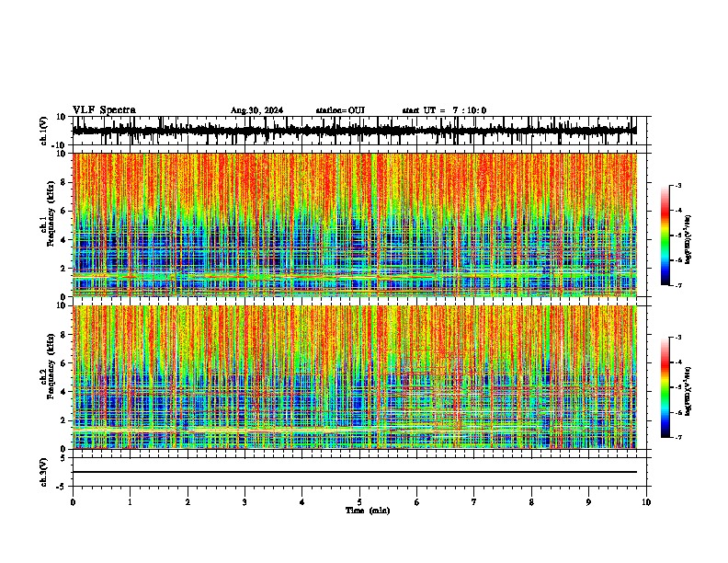Select the "Time (min)" axis label

tap(368, 511)
